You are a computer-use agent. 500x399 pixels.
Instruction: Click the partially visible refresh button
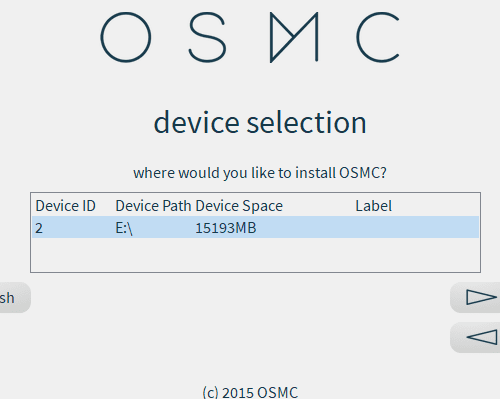pyautogui.click(x=13, y=298)
